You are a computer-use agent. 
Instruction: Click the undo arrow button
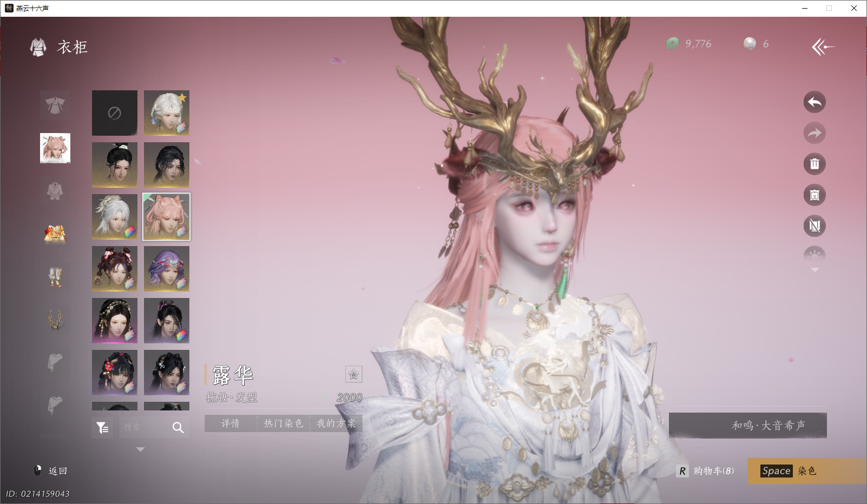pyautogui.click(x=815, y=102)
